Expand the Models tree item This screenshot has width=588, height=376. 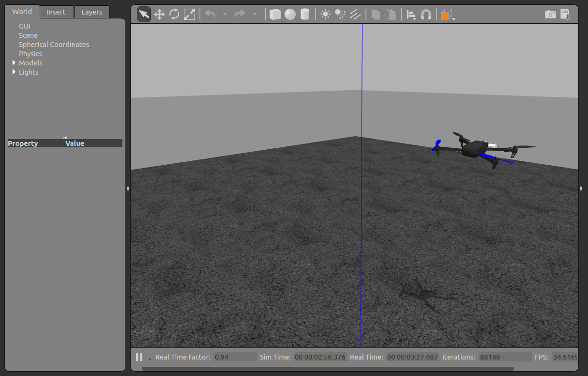(14, 63)
